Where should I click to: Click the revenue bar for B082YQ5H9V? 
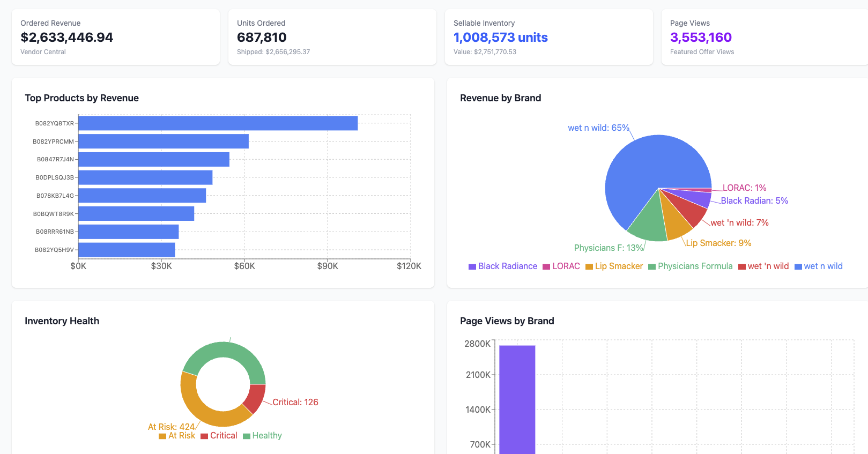pos(127,250)
